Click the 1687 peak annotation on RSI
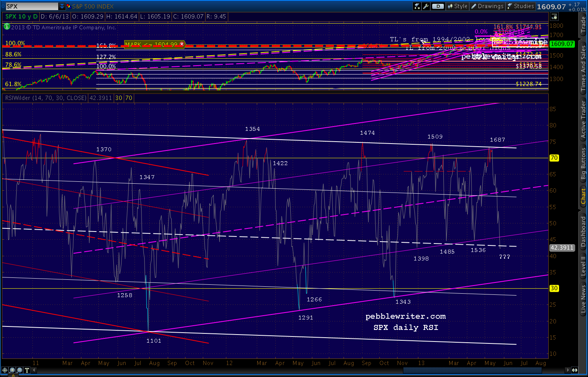The height and width of the screenshot is (377, 588). pyautogui.click(x=497, y=140)
